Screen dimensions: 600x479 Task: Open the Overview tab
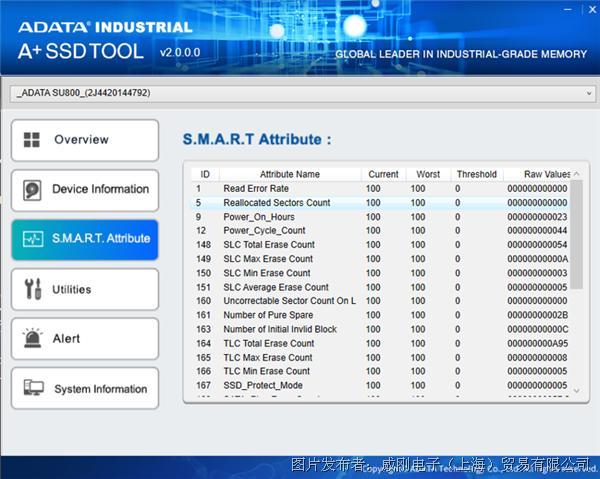click(85, 140)
